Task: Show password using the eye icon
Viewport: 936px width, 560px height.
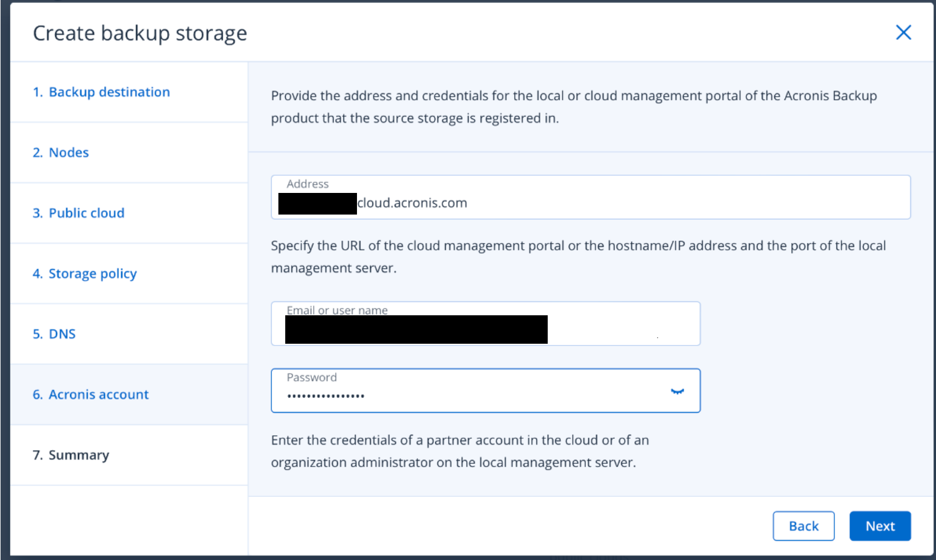Action: (x=677, y=392)
